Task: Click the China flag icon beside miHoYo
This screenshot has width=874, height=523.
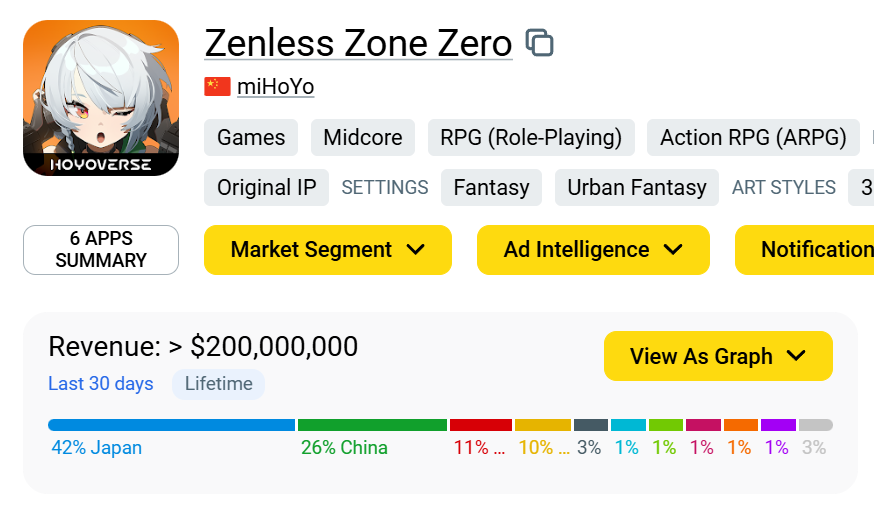Action: coord(217,86)
